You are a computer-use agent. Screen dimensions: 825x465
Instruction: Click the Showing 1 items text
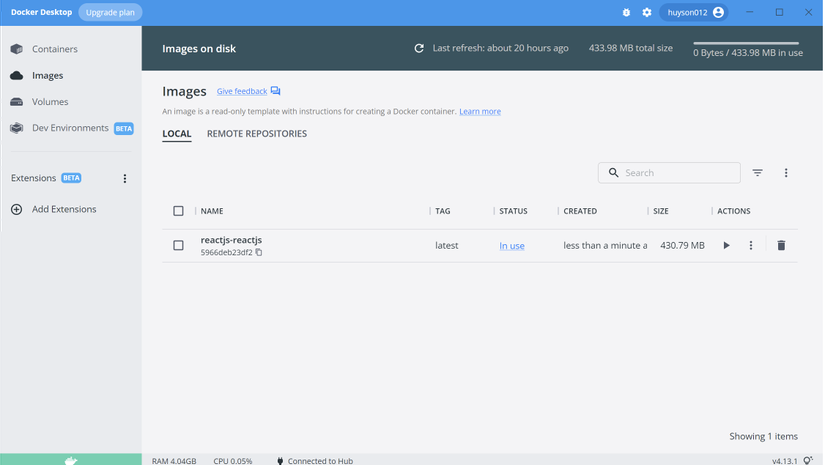pos(763,436)
